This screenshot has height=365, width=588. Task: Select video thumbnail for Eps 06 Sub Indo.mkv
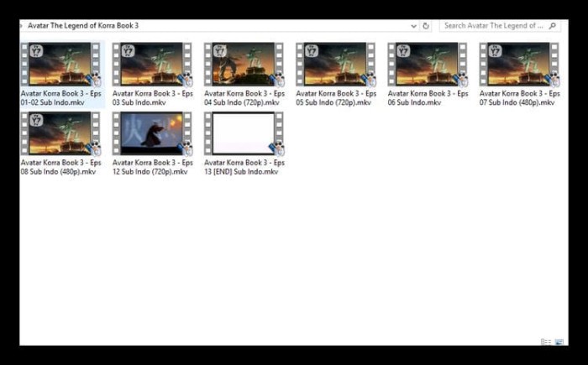pos(428,64)
